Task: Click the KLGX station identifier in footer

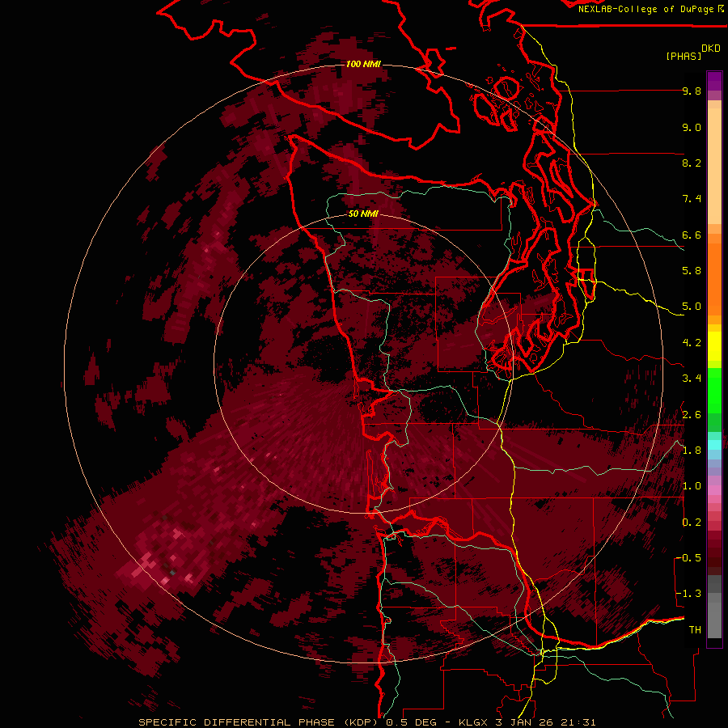Action: coord(472,722)
